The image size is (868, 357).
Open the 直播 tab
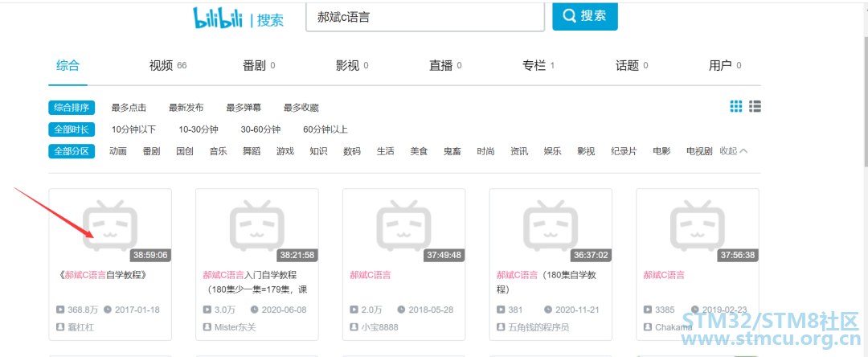(445, 66)
